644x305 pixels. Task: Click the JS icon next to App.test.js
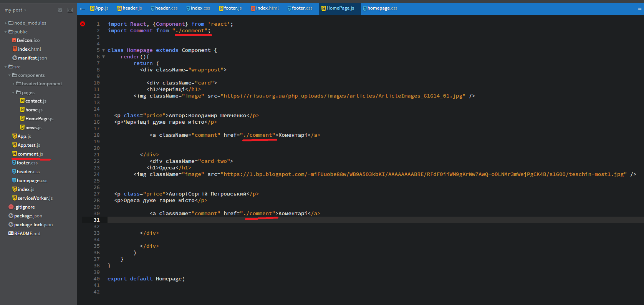[x=15, y=145]
